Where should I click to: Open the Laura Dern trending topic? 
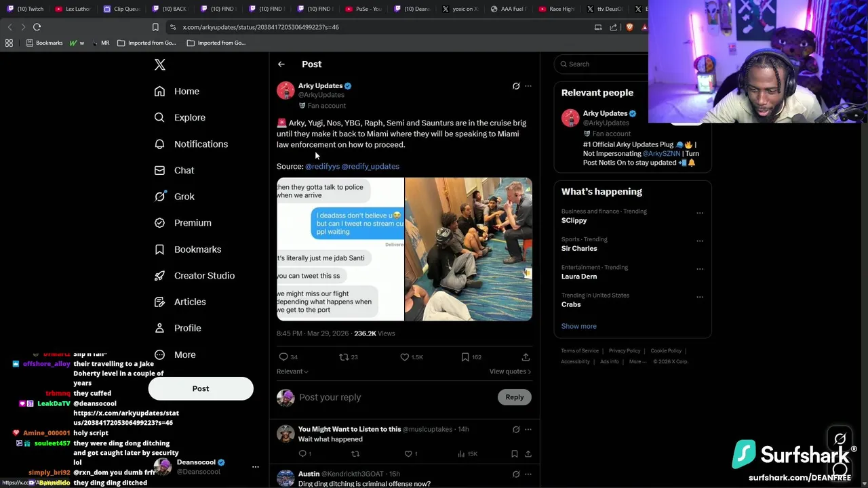coord(578,277)
